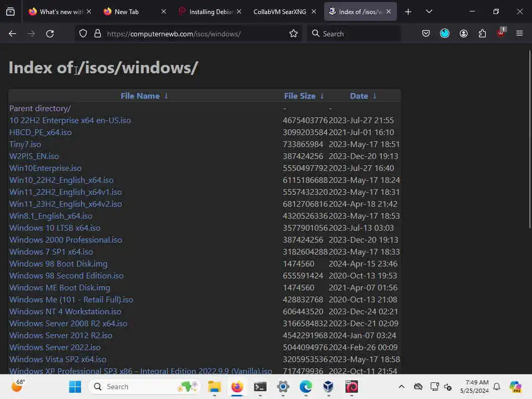Open the weather widget showing 68°
This screenshot has height=399, width=532.
click(18, 386)
